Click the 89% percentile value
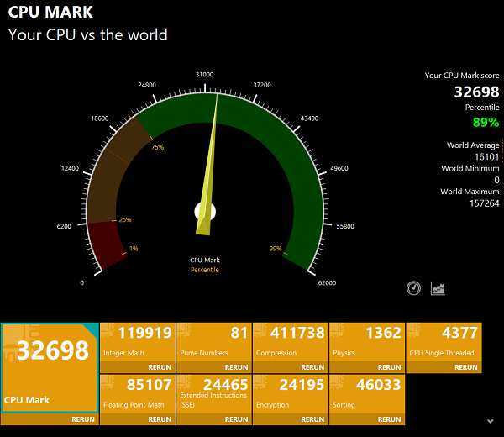Screen dimensions: 504x437 [486, 122]
